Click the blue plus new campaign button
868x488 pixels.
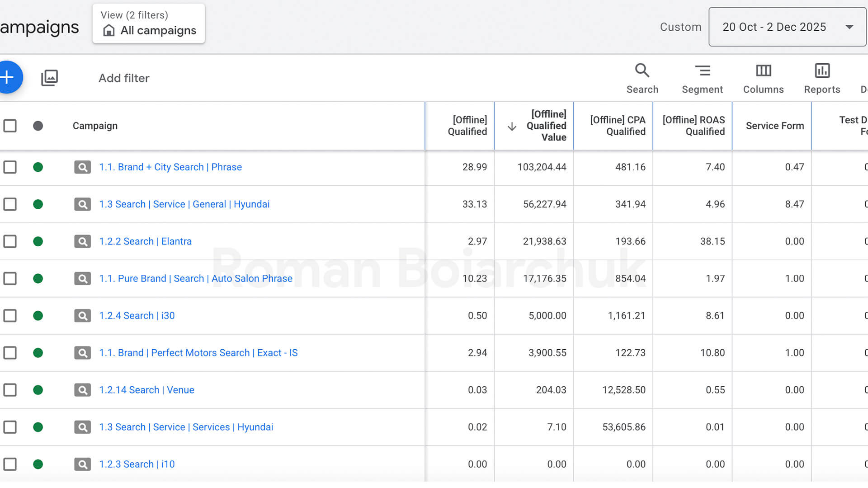tap(8, 77)
